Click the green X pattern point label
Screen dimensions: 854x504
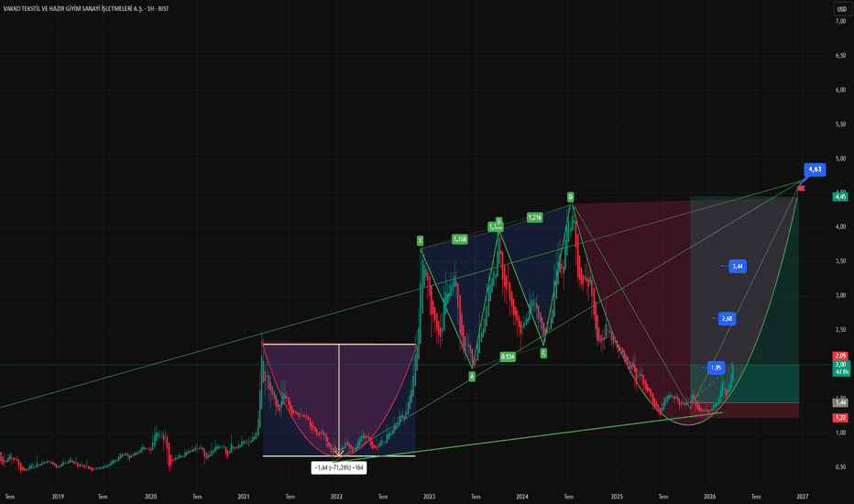[x=420, y=241]
